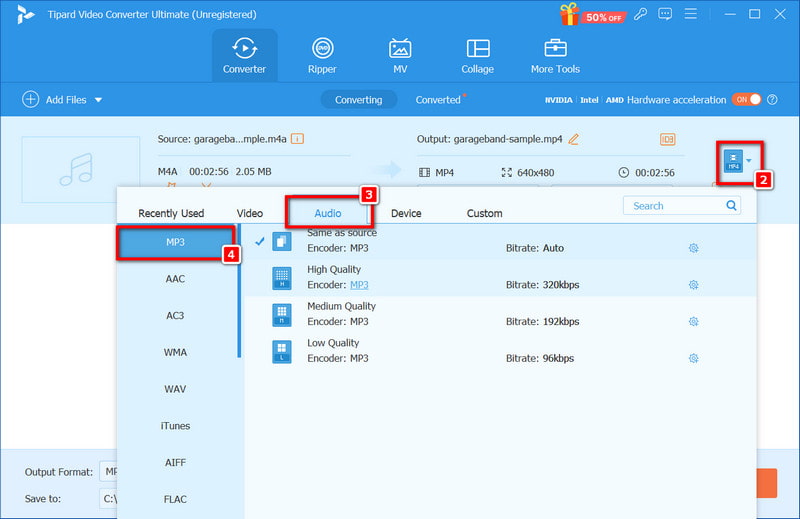The image size is (800, 519).
Task: Open the hamburger menu icon
Action: (x=690, y=14)
